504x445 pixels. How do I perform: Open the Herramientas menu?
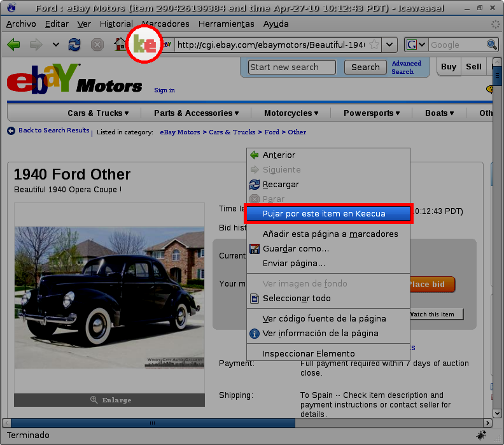226,24
